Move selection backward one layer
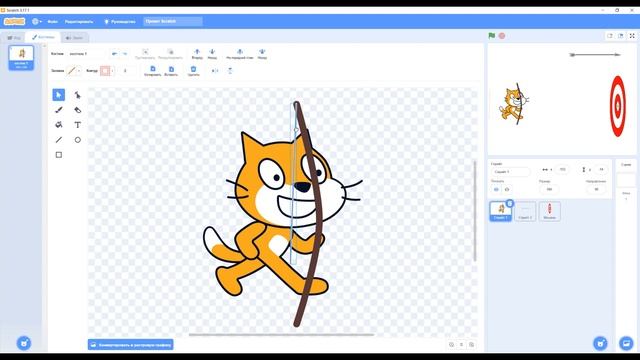The height and width of the screenshot is (360, 640). click(212, 53)
